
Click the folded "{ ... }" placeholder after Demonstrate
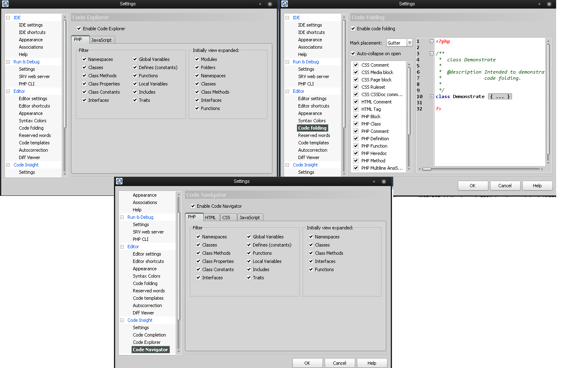500,96
